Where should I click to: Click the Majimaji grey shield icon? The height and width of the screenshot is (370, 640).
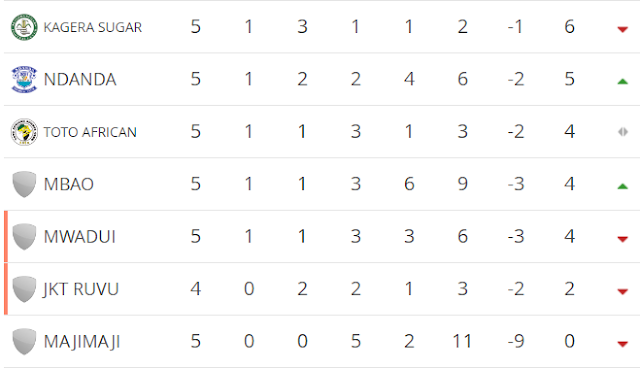click(x=24, y=341)
